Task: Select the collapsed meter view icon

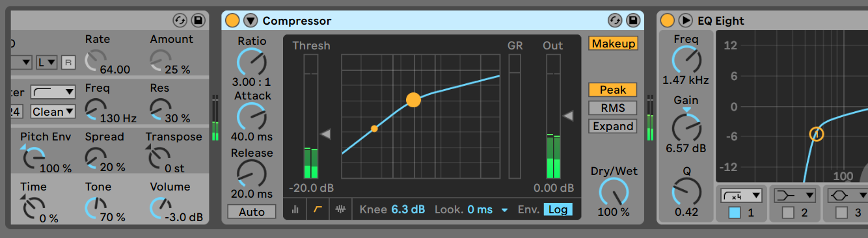Action: tap(295, 209)
